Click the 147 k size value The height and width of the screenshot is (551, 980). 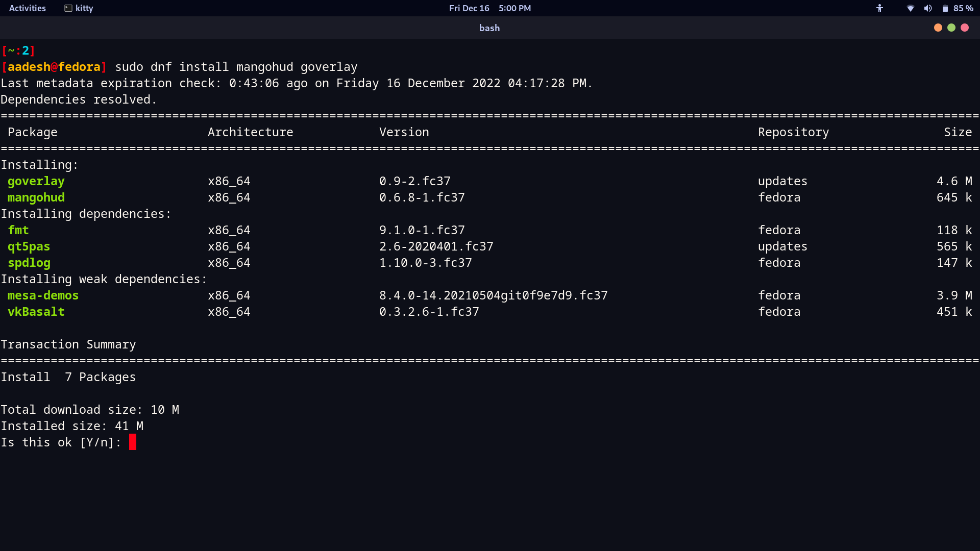tap(954, 263)
